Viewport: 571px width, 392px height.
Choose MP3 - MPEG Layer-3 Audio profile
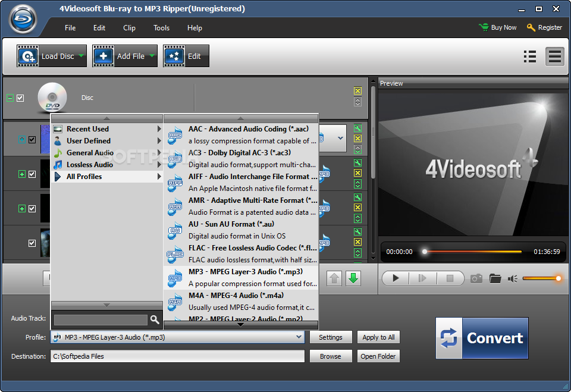pos(241,278)
